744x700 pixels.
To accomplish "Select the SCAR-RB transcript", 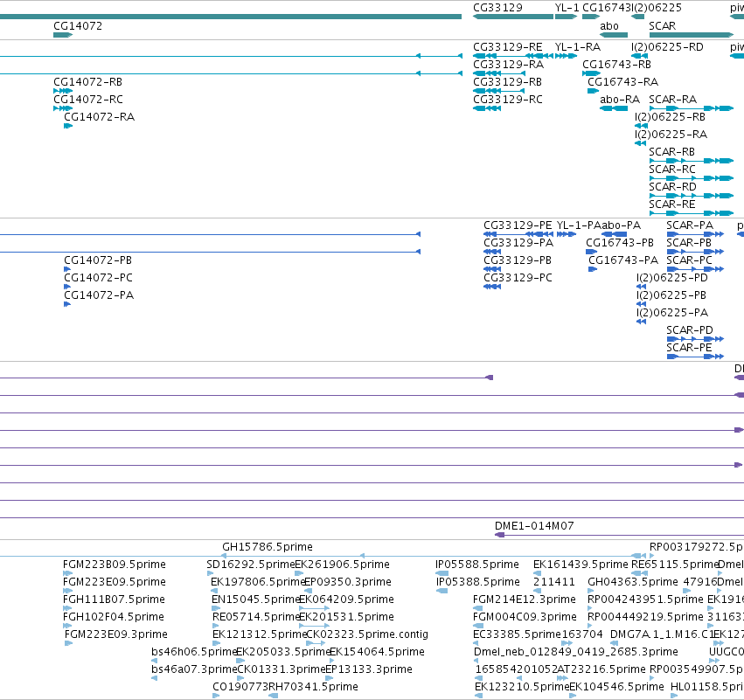I will [672, 152].
